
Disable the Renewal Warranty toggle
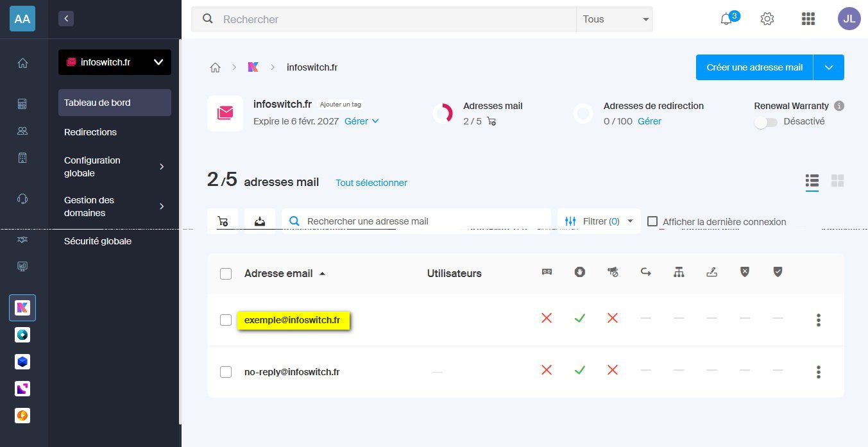point(765,122)
